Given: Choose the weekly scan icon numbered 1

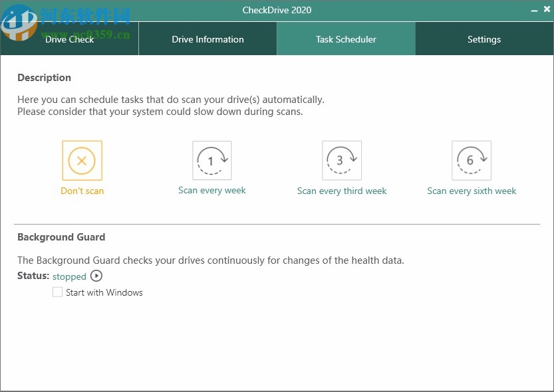Looking at the screenshot, I should (212, 161).
